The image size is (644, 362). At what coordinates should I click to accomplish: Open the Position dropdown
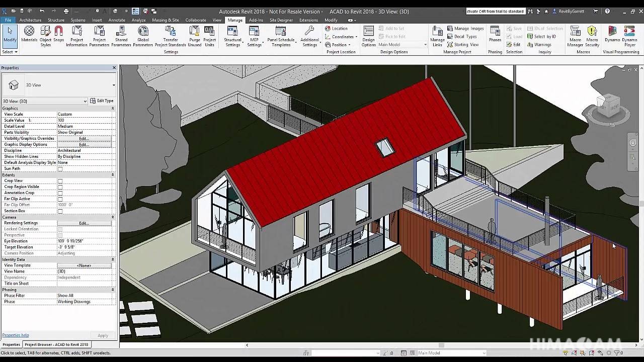point(337,45)
